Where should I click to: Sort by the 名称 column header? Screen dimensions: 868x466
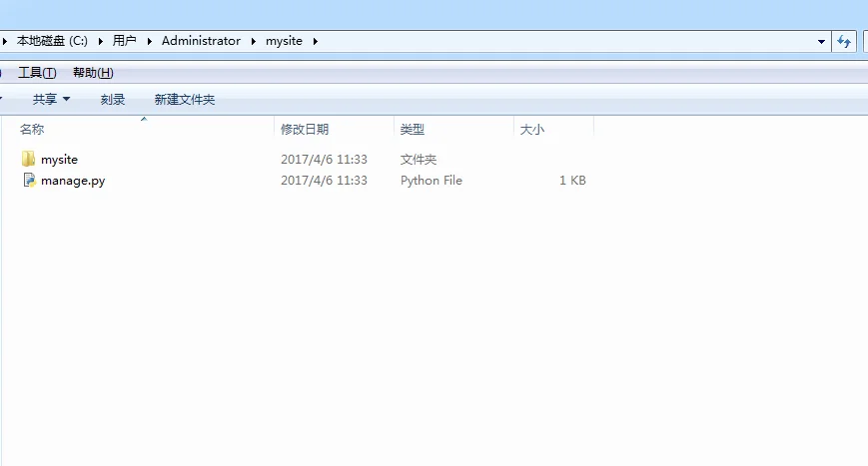32,130
